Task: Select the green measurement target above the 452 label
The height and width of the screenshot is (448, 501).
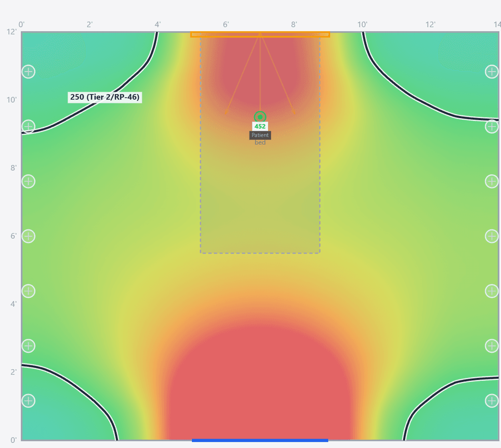Action: point(260,117)
